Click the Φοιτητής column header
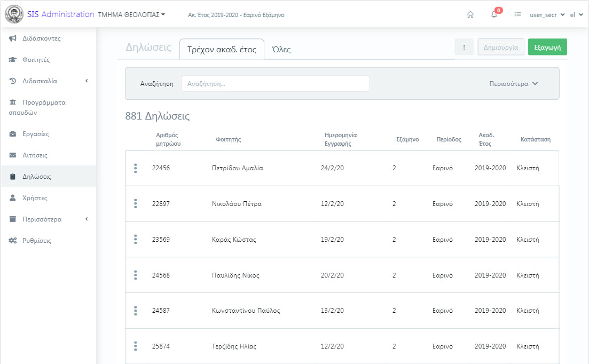This screenshot has width=589, height=364. click(x=229, y=139)
